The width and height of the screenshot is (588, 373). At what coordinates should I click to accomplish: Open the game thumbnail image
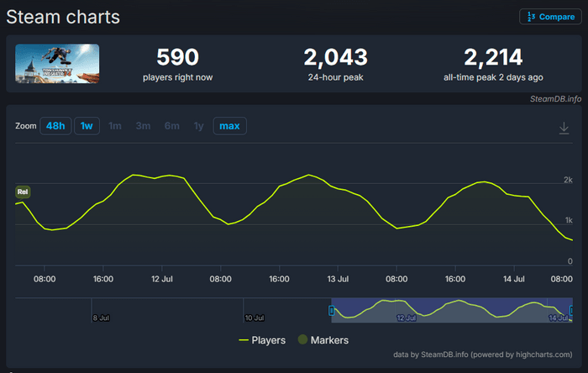(57, 64)
